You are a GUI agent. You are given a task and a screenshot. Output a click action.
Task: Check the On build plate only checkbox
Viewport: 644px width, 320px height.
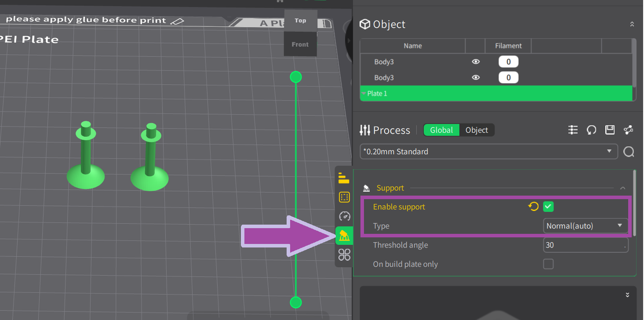[x=548, y=264]
